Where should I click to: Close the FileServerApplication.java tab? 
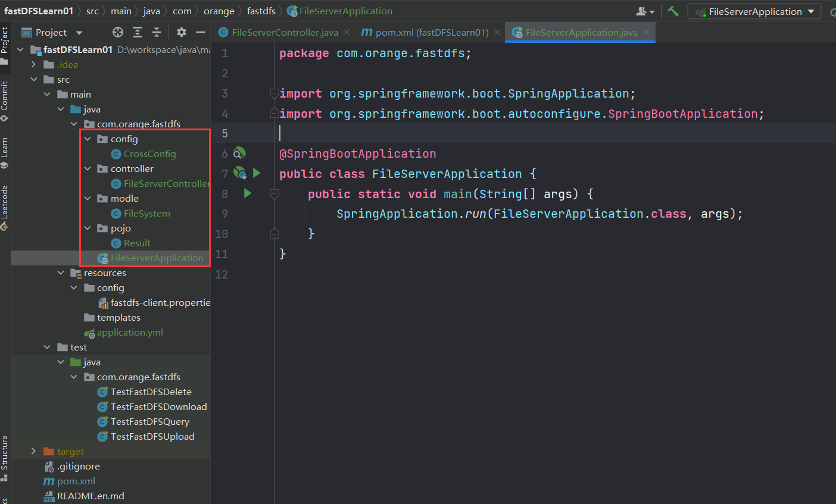coord(647,32)
